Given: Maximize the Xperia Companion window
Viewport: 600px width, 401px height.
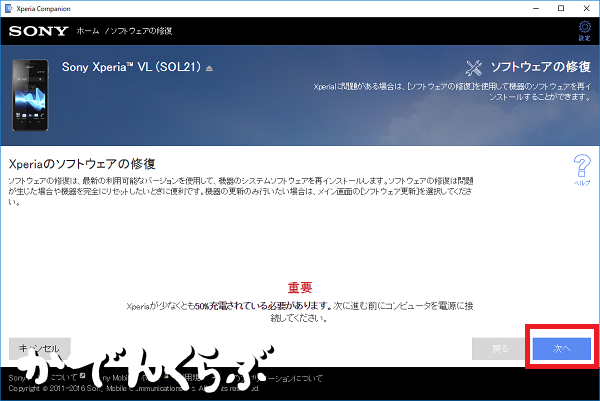Looking at the screenshot, I should click(x=561, y=8).
